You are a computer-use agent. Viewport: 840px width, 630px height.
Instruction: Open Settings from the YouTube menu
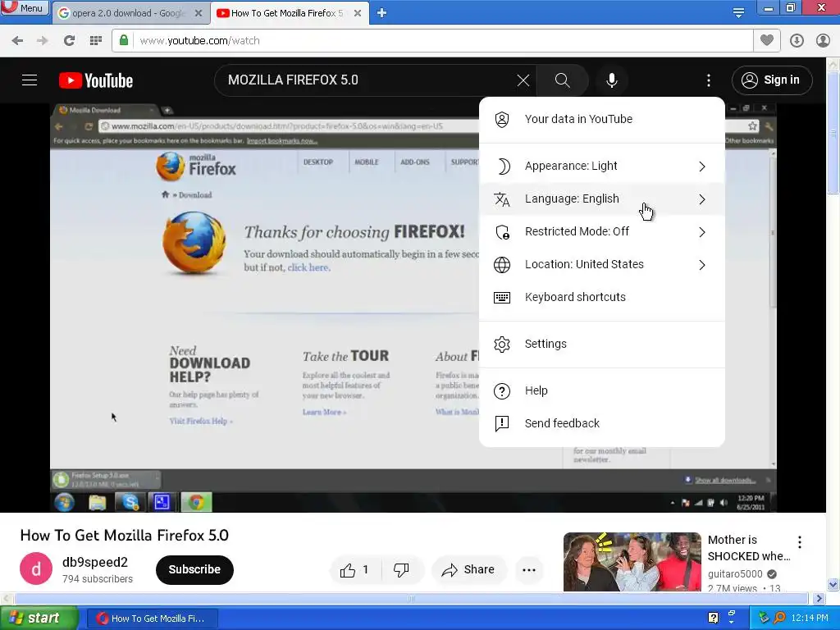[601, 344]
